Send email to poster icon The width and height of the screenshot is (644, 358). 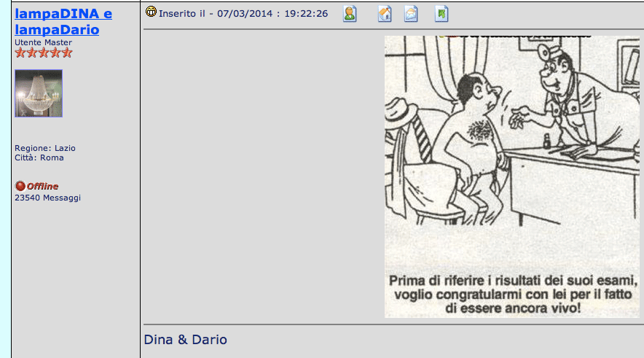411,14
